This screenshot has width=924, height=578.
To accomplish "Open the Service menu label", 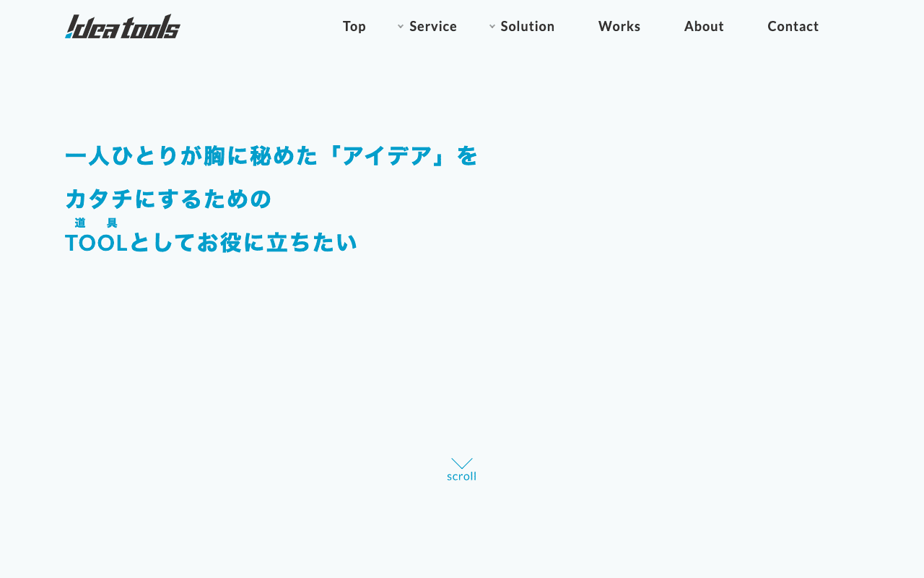I will coord(433,27).
